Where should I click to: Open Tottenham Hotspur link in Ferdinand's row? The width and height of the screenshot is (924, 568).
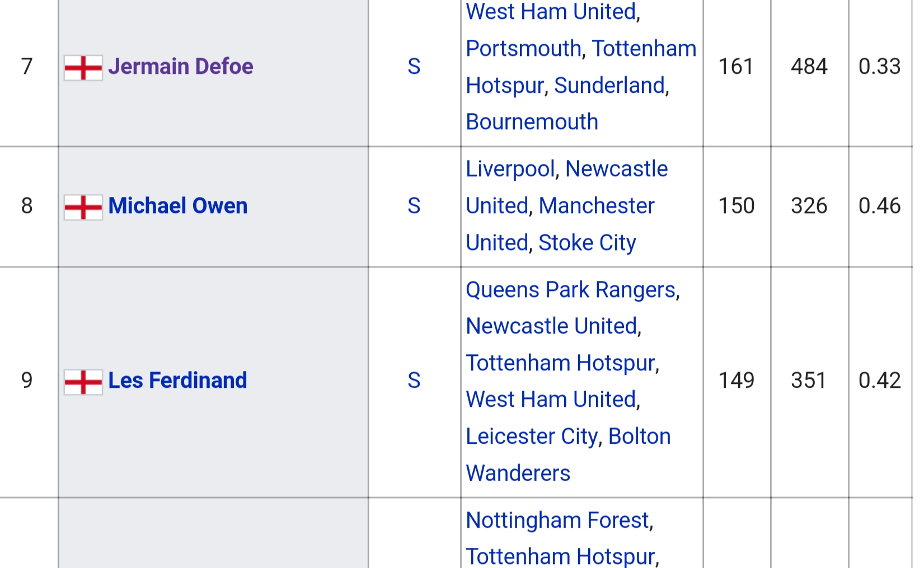[x=560, y=363]
